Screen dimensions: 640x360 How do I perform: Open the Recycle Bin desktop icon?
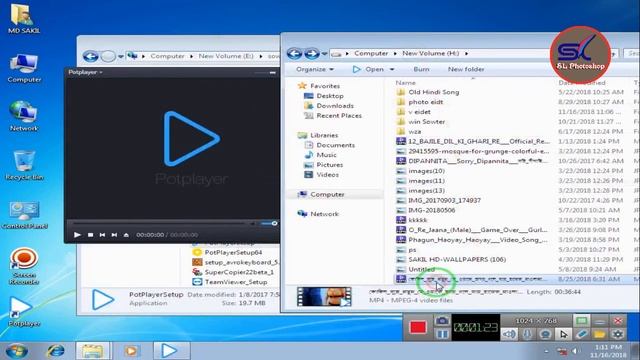click(24, 165)
